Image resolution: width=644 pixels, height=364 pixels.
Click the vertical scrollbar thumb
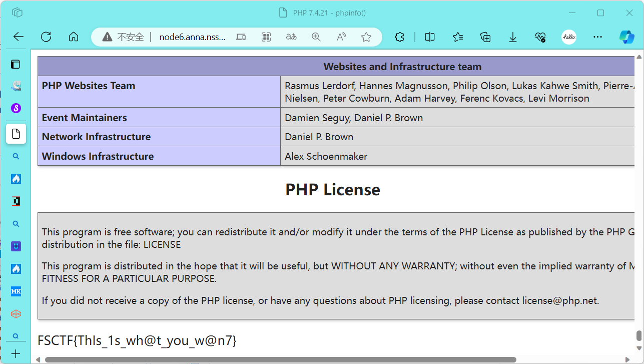point(639,336)
